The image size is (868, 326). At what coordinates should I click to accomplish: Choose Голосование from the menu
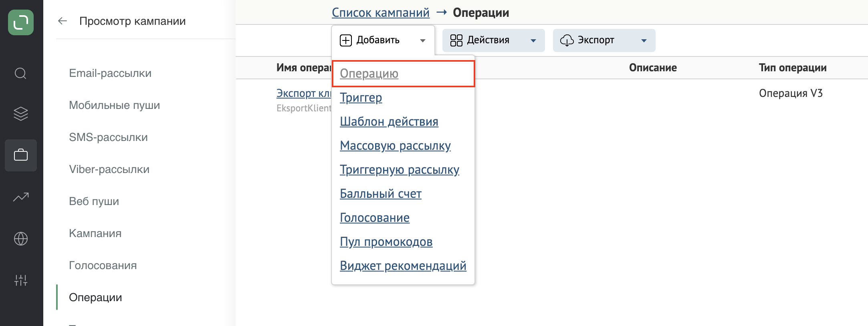[374, 218]
